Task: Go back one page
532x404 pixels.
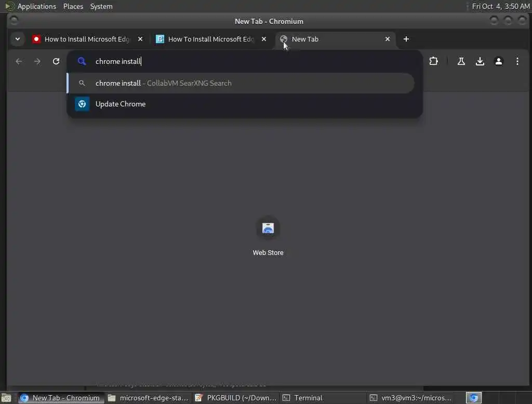Action: coord(19,61)
